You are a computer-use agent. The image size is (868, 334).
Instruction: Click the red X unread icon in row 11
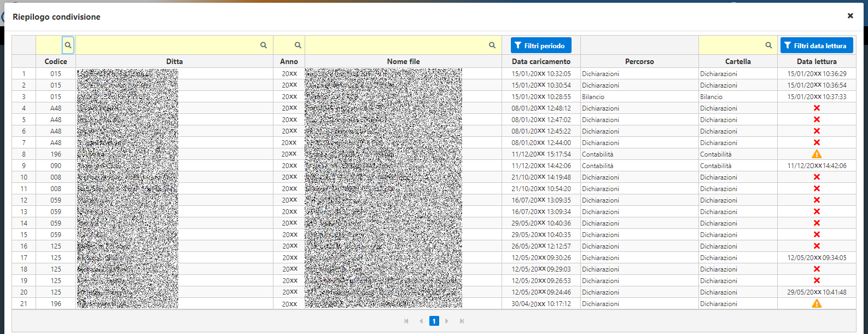pos(817,188)
